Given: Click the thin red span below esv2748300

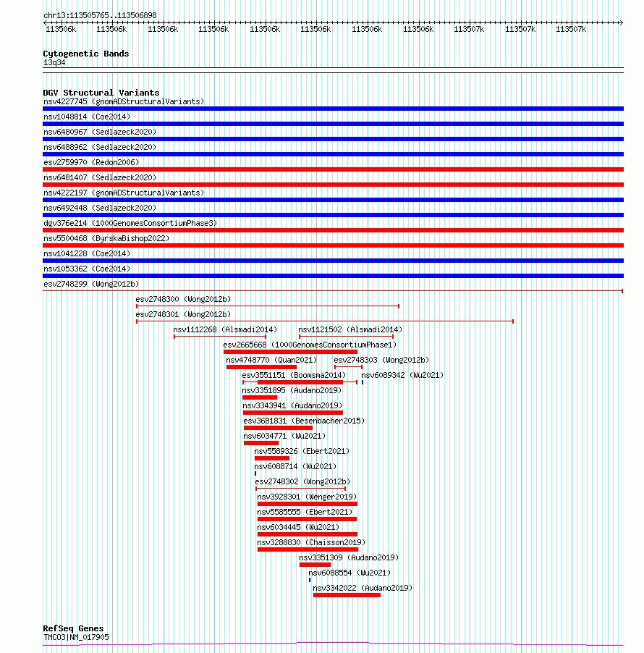Looking at the screenshot, I should click(x=268, y=306).
